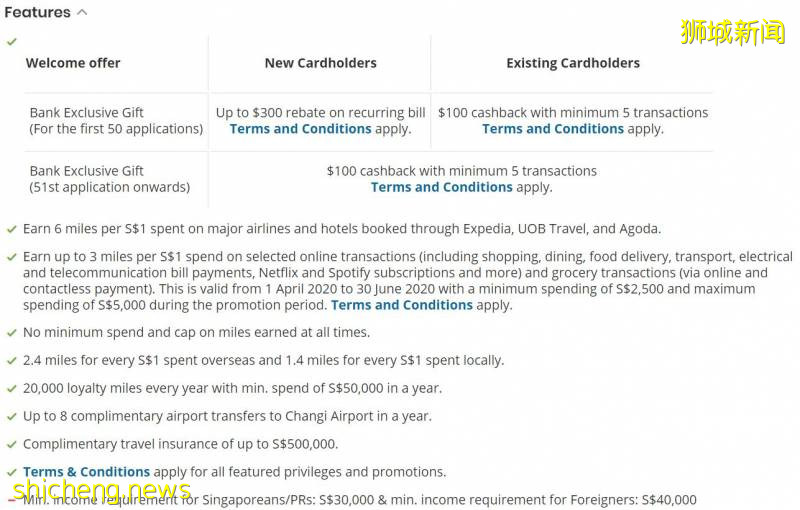Click the checkmark beside Earn up to 3 miles
Viewport: 800px width, 510px height.
pyautogui.click(x=11, y=257)
